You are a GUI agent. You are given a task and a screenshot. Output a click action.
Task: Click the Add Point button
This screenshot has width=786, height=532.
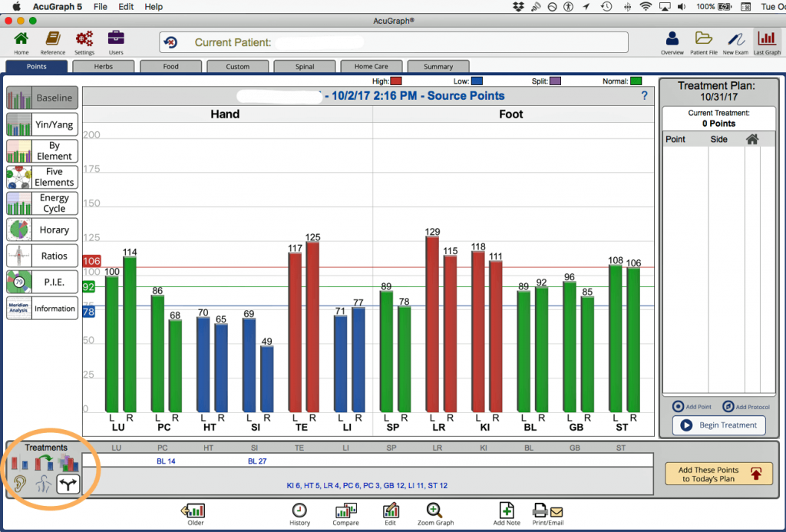point(692,407)
